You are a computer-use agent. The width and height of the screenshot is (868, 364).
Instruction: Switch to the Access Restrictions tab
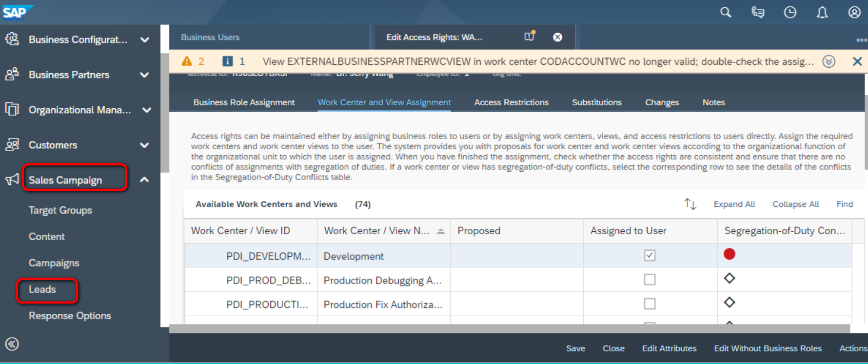point(511,102)
